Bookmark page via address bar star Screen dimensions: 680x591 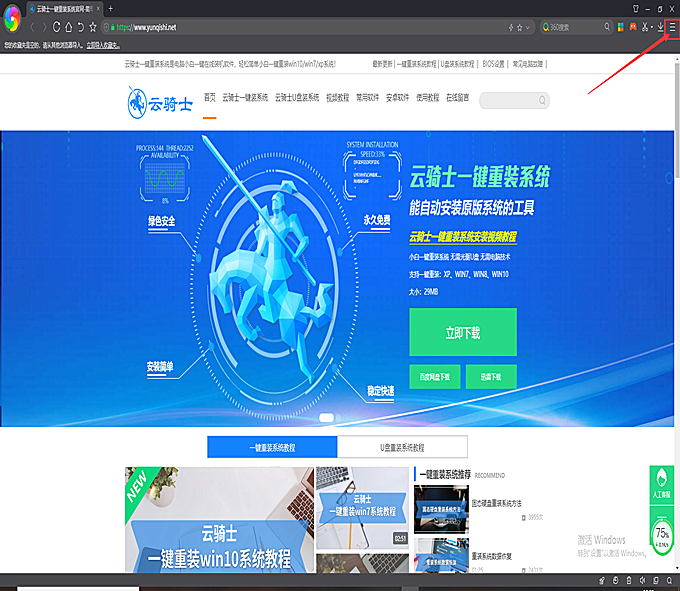(x=520, y=28)
